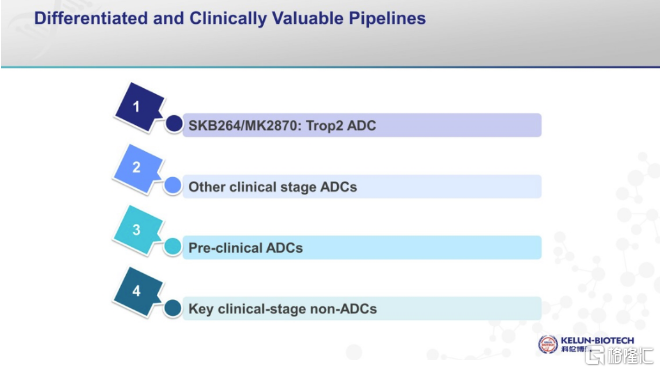Select the SKB264/MK2870: Trop2 ADC bar
Image resolution: width=660 pixels, height=372 pixels.
click(x=362, y=125)
